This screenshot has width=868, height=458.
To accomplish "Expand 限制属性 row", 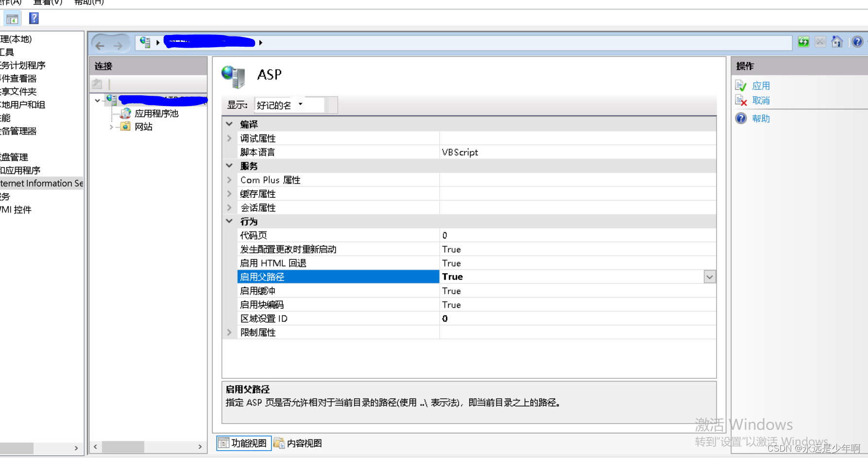I will [229, 333].
